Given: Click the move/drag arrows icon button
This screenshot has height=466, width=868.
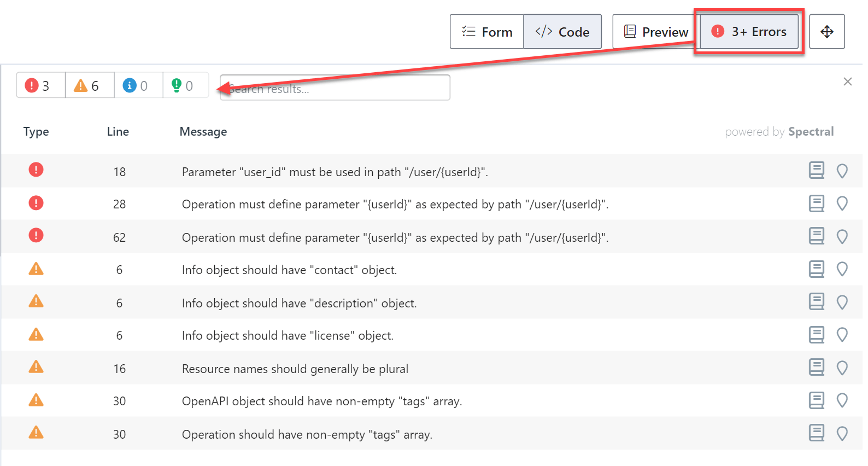Looking at the screenshot, I should click(826, 32).
